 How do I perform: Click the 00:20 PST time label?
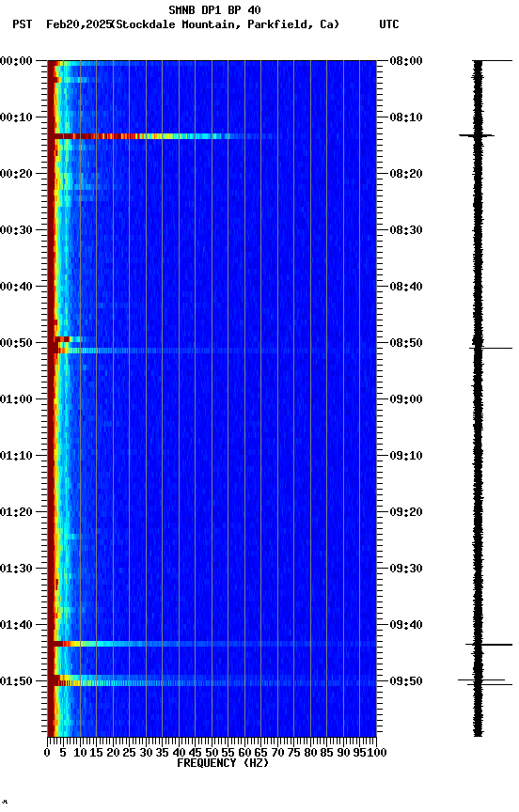coord(16,174)
